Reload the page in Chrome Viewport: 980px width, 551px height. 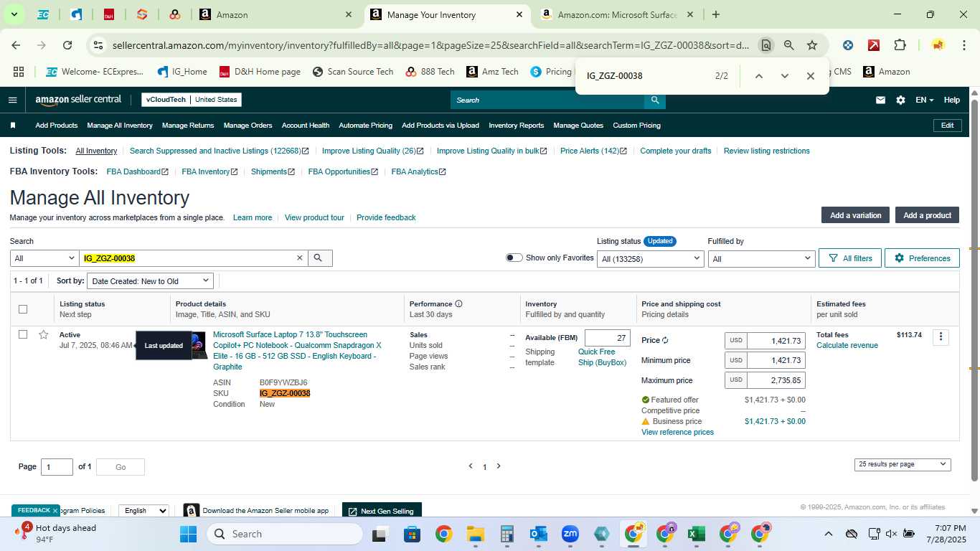coord(67,45)
